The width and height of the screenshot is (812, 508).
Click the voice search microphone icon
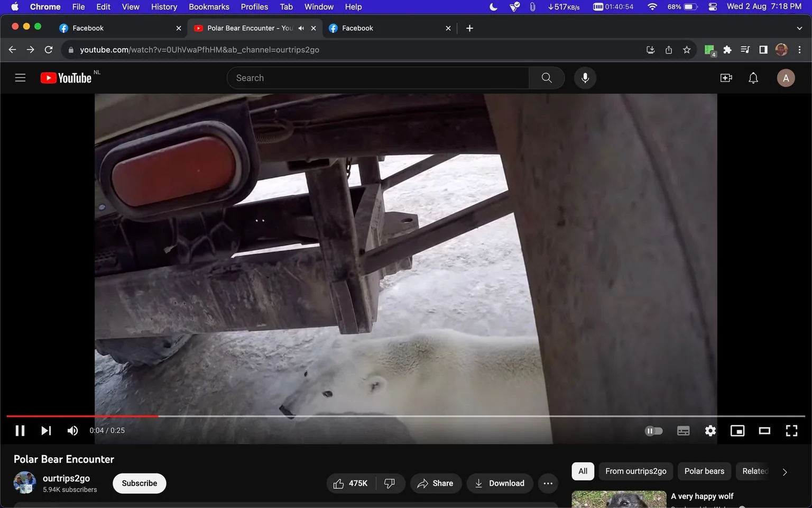coord(585,78)
